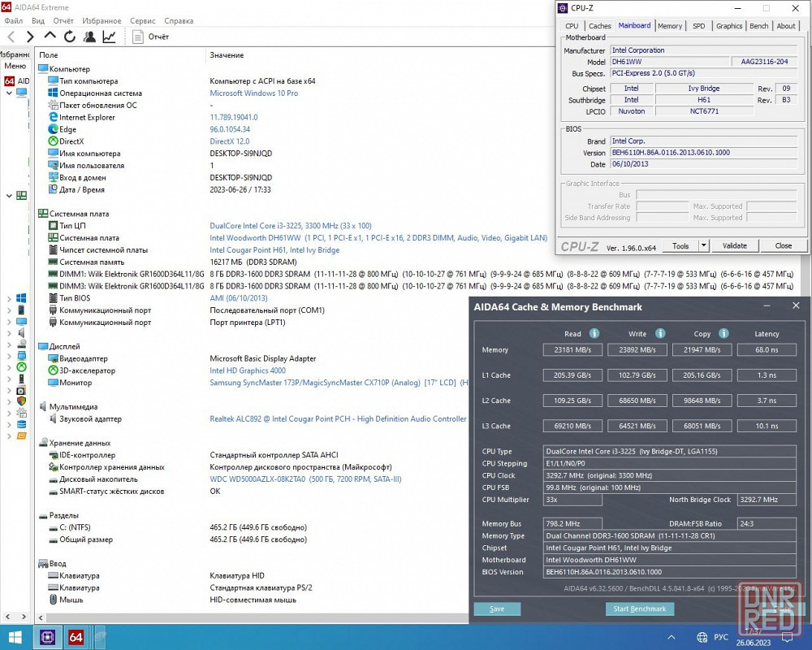Switch to the Memory tab in CPU-Z
The height and width of the screenshot is (650, 812).
tap(670, 26)
